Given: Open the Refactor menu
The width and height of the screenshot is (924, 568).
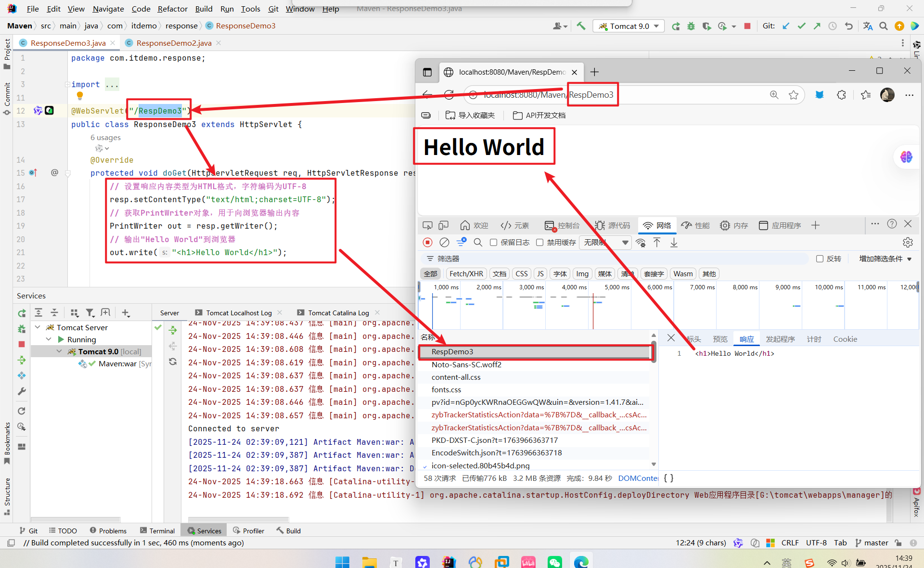Looking at the screenshot, I should click(172, 9).
